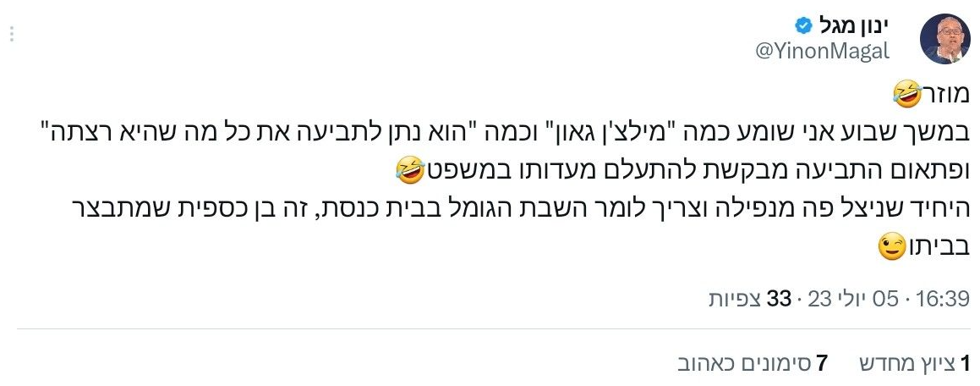This screenshot has height=386, width=980.
Task: Open the three-dot more options menu
Action: pyautogui.click(x=13, y=36)
